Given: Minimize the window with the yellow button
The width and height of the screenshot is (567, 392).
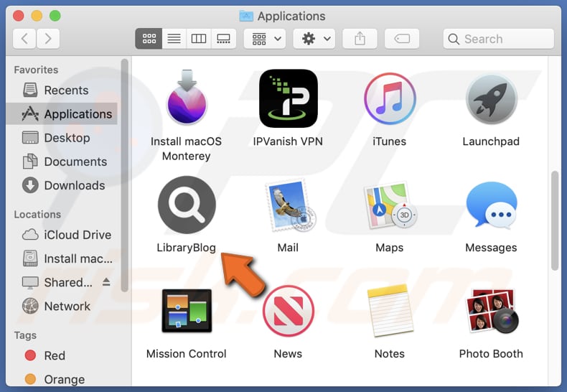Looking at the screenshot, I should click(37, 16).
